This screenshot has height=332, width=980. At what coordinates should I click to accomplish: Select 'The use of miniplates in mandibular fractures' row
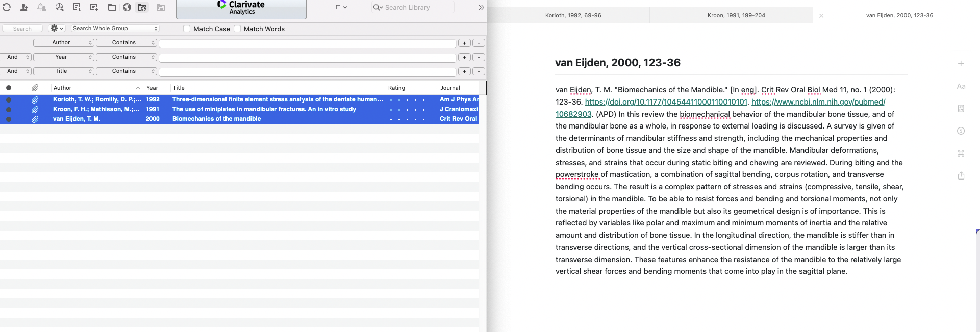(x=239, y=109)
